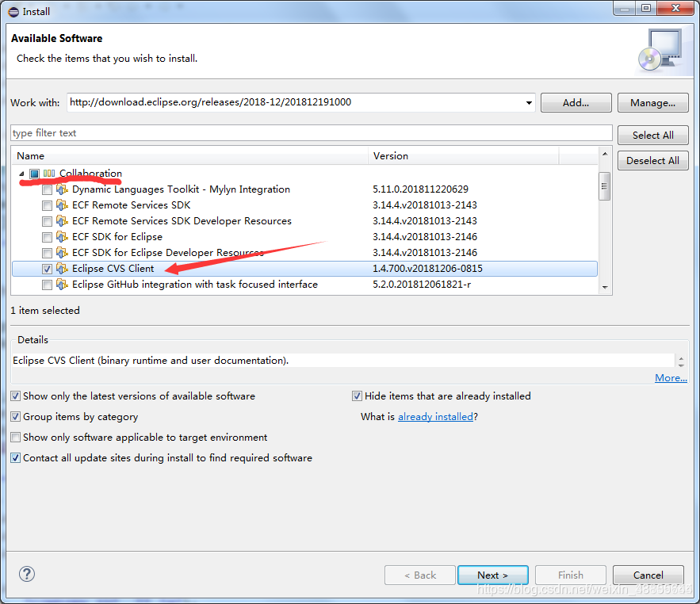Click the list scrollbar up arrow
The width and height of the screenshot is (700, 604).
604,154
